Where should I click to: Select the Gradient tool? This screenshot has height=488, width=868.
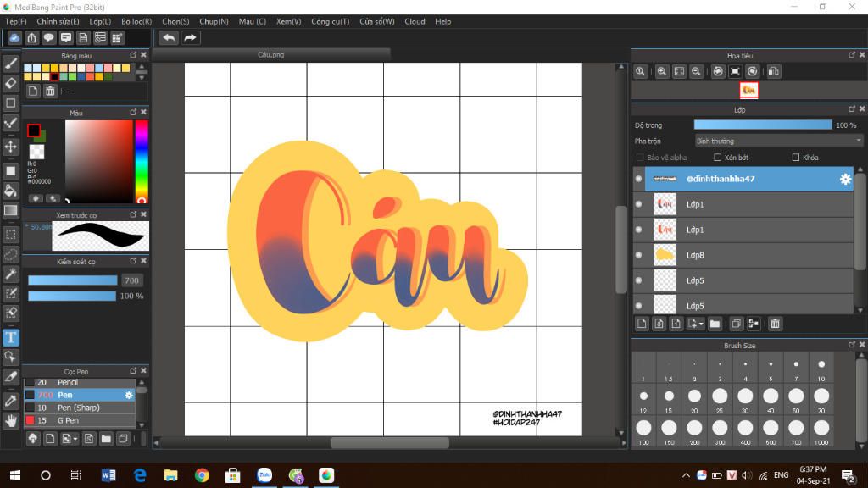click(x=10, y=210)
